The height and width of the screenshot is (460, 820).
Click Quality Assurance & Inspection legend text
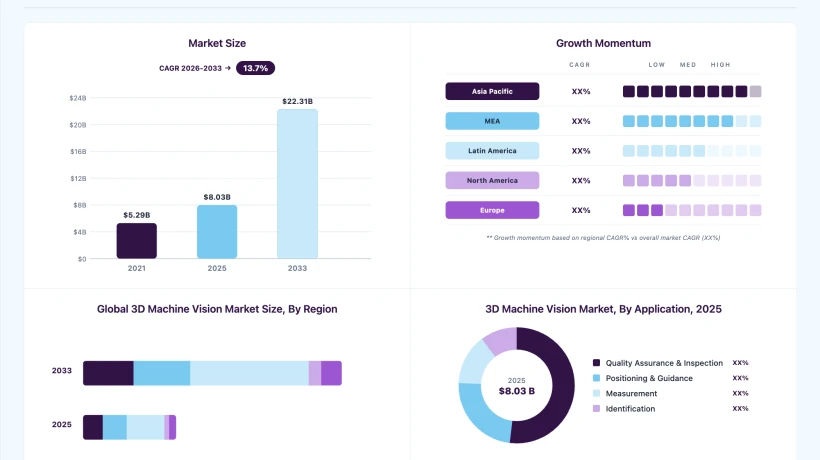click(664, 363)
